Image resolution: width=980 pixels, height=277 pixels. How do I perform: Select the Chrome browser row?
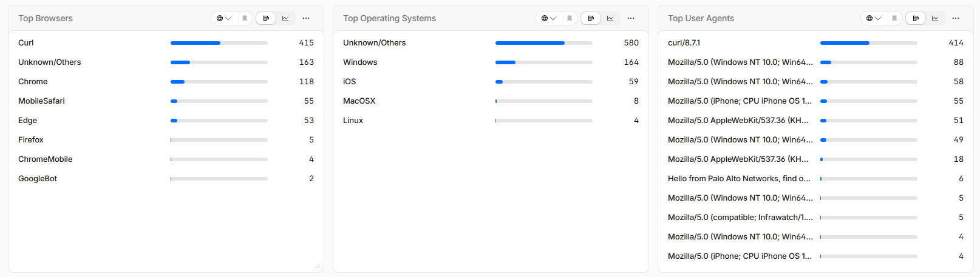166,82
